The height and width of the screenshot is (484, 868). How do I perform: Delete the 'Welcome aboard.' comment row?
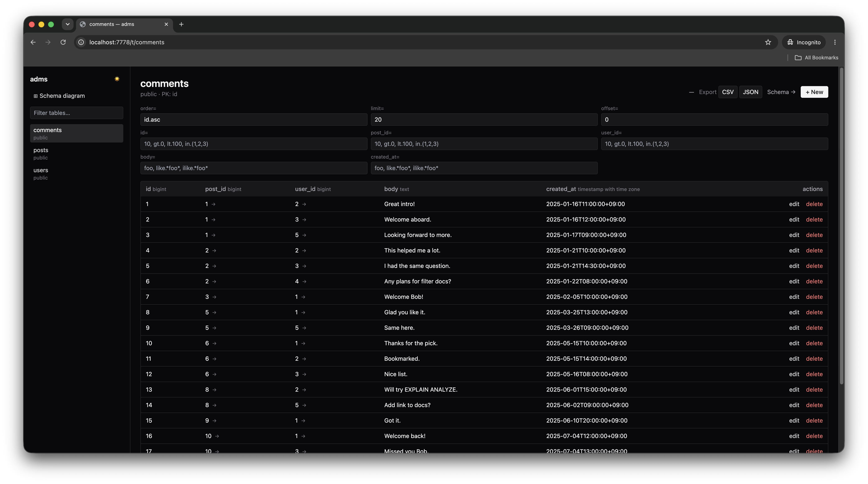[x=814, y=219]
